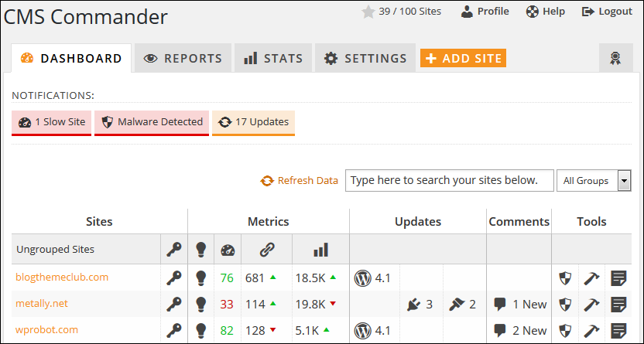The width and height of the screenshot is (644, 344).
Task: Click the notes icon for metally.net
Action: click(618, 305)
